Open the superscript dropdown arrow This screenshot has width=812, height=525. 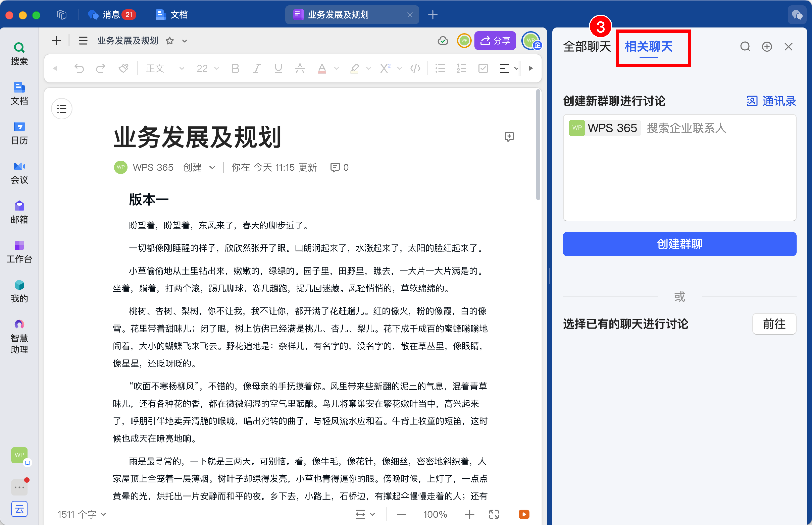(399, 69)
